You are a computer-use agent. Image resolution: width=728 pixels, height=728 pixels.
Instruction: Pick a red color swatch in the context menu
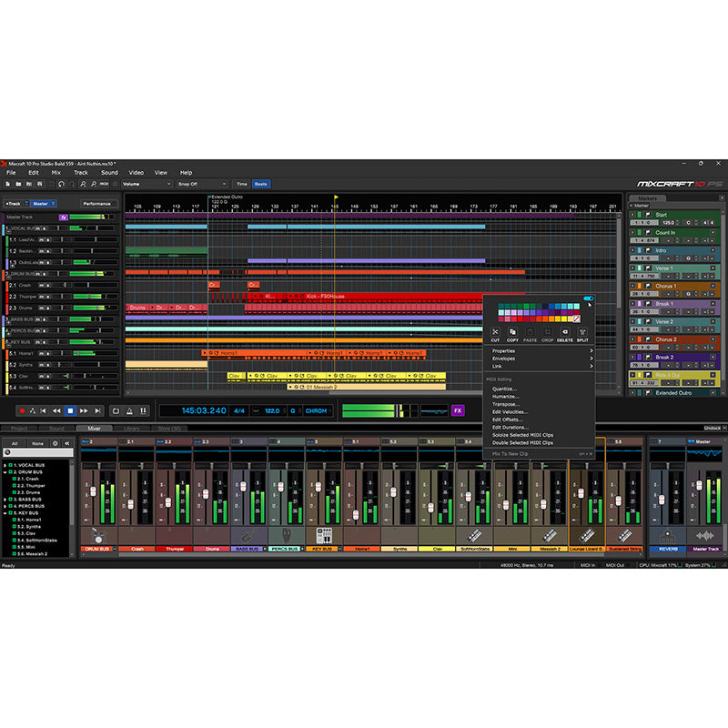pos(517,318)
